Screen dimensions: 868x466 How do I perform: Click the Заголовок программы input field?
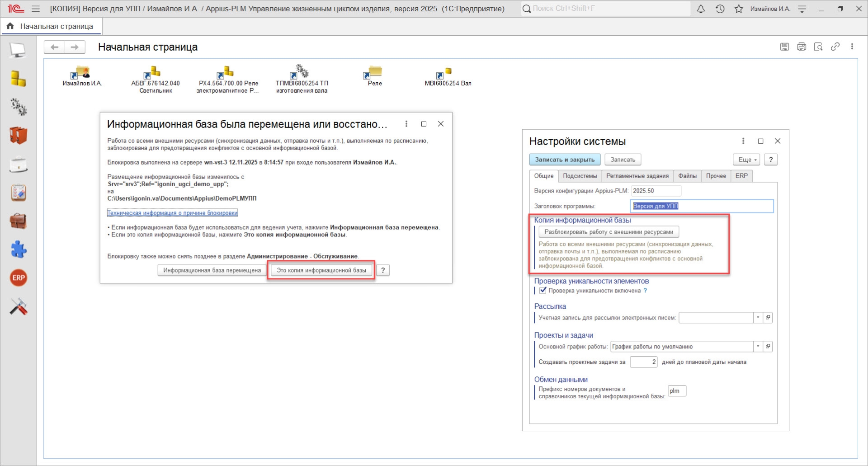(702, 206)
